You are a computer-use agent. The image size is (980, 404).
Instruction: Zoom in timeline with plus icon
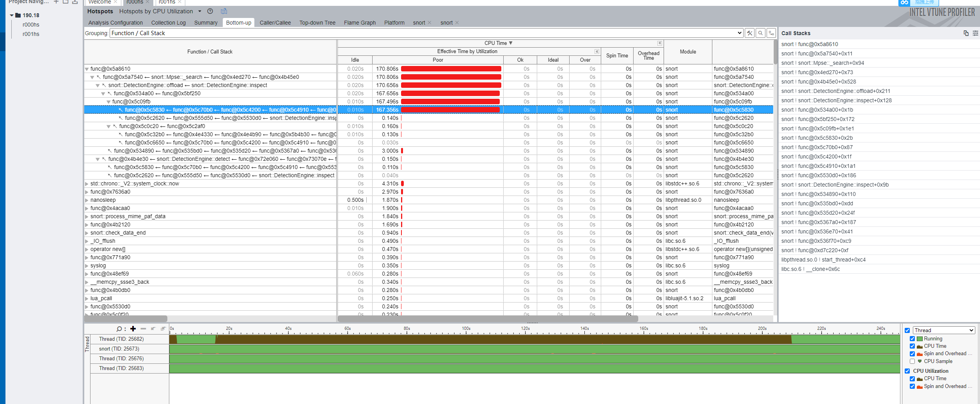click(133, 329)
